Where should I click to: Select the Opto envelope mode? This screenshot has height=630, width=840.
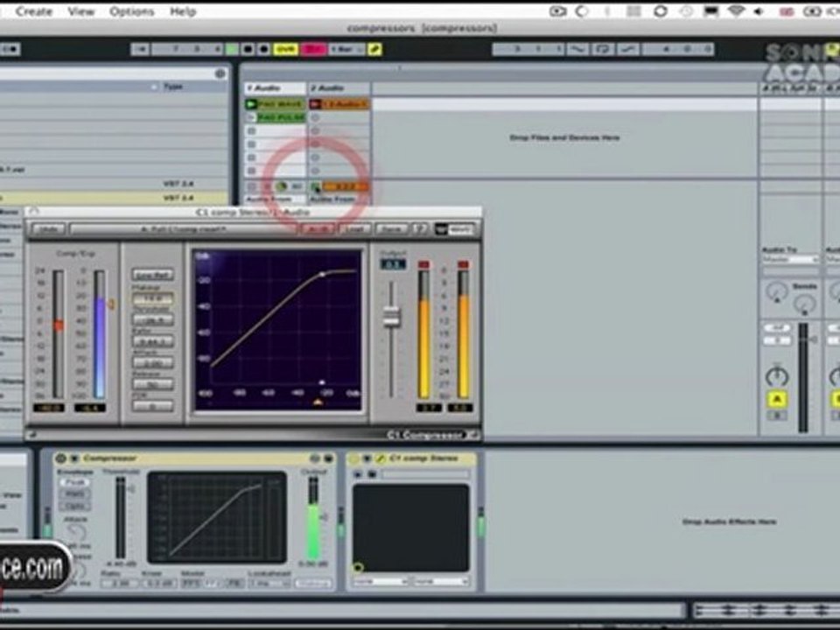tap(75, 506)
